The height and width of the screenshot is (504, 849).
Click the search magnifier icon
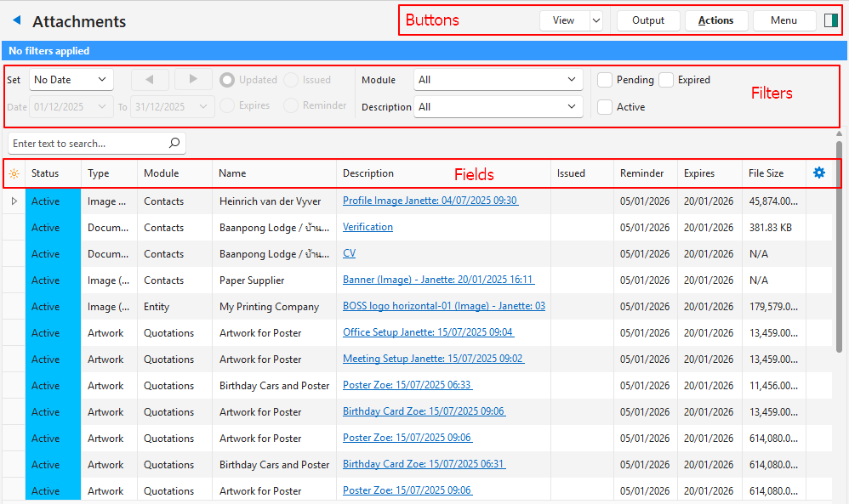tap(174, 143)
